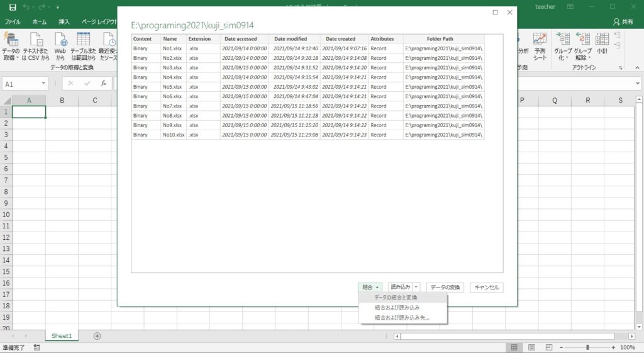Click the No5.xlsx file name cell
The width and height of the screenshot is (644, 353).
tap(172, 87)
